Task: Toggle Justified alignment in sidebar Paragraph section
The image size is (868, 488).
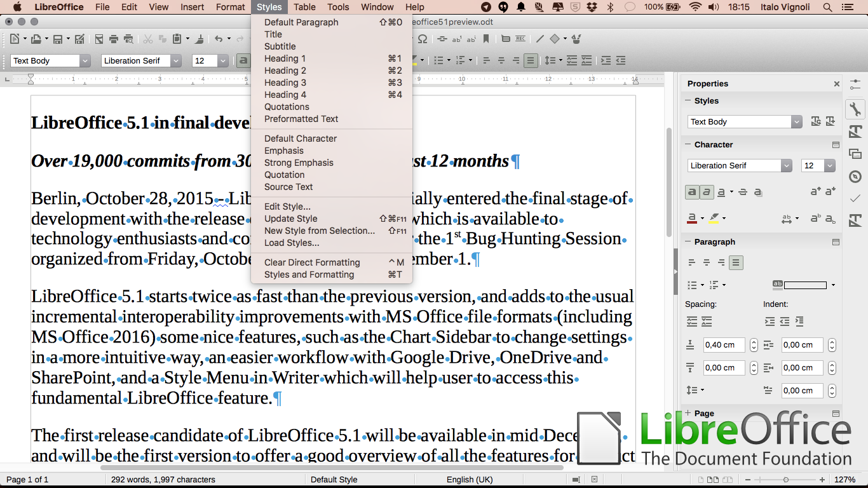Action: (736, 262)
